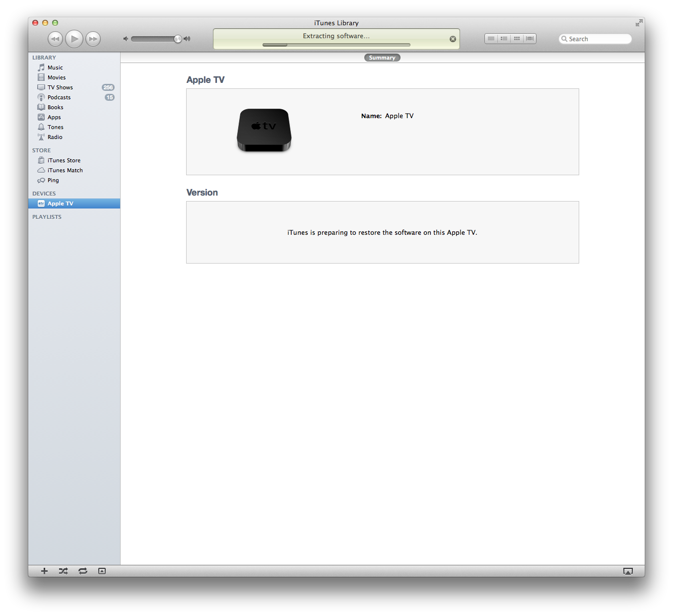Click the low volume speaker icon
The image size is (673, 616).
(x=126, y=39)
